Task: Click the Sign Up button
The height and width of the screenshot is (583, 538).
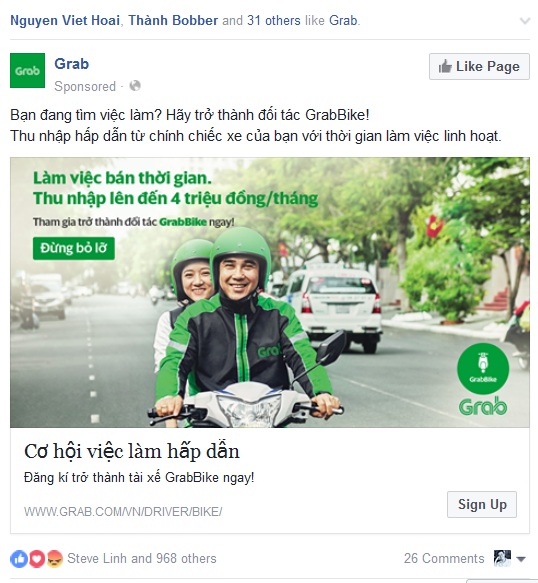Action: [x=482, y=505]
